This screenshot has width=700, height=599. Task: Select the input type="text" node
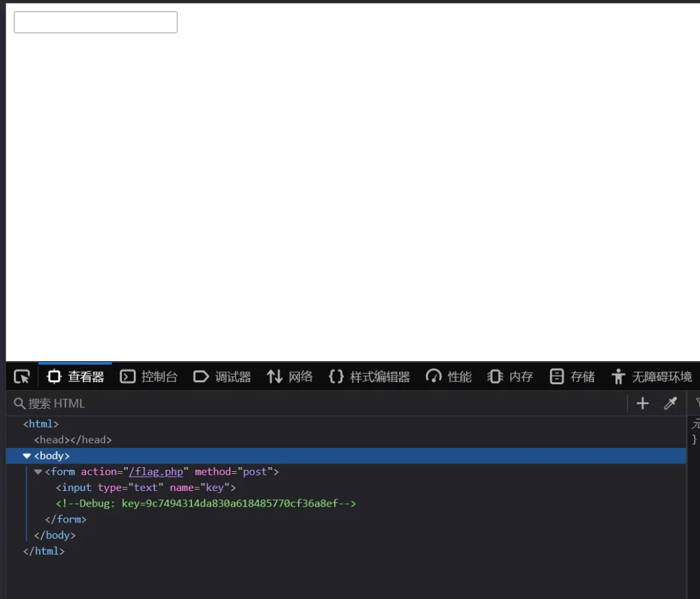pos(146,488)
